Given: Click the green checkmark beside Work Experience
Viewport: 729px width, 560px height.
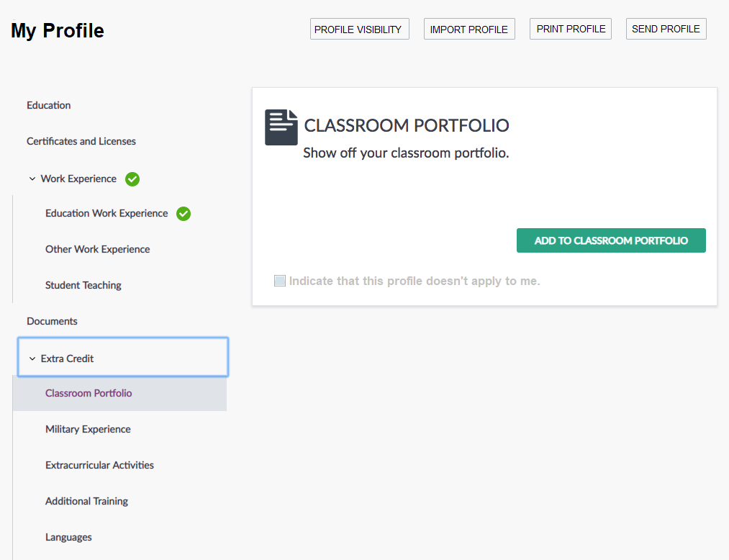Looking at the screenshot, I should pyautogui.click(x=132, y=179).
